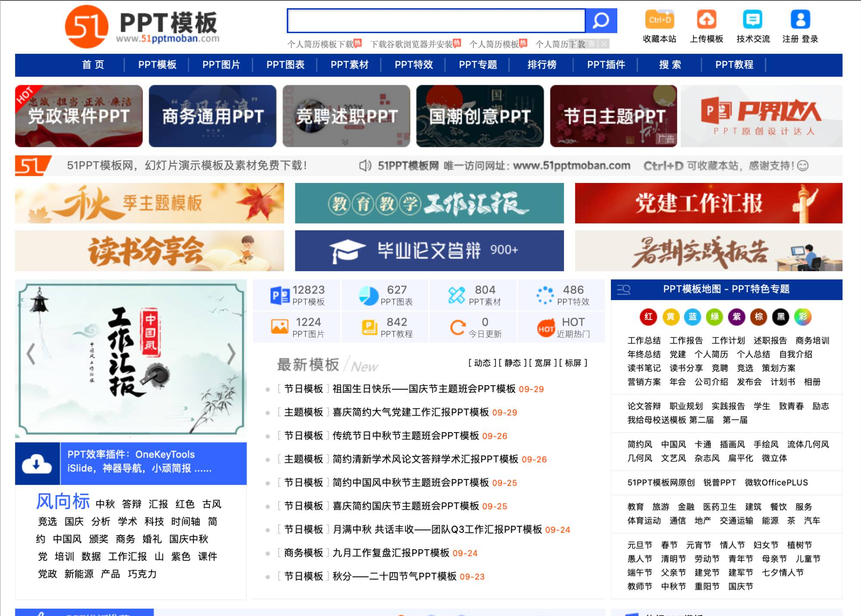
Task: Open the 党政课件PPT banner
Action: [79, 115]
